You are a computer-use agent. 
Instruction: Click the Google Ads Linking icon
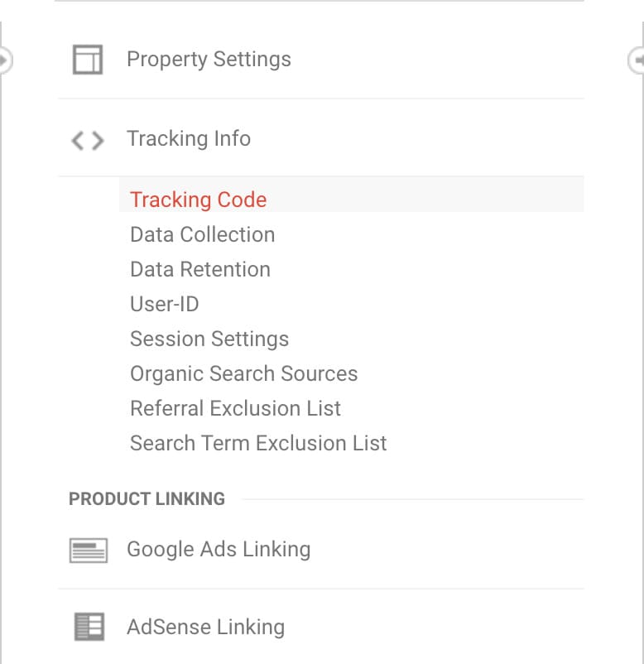coord(89,550)
